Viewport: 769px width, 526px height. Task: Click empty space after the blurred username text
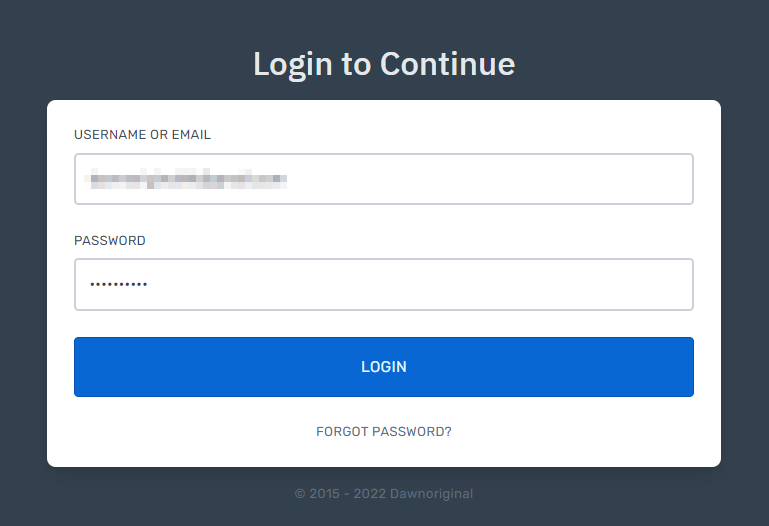click(x=490, y=179)
